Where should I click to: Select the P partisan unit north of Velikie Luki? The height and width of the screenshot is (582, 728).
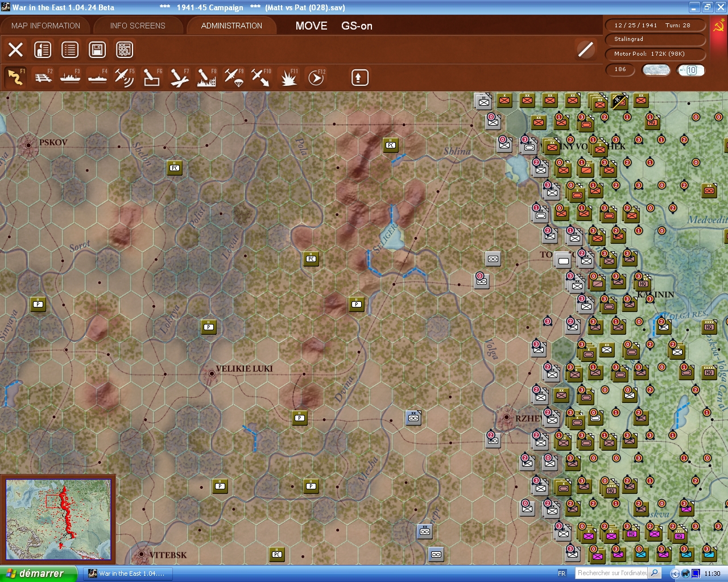point(209,327)
